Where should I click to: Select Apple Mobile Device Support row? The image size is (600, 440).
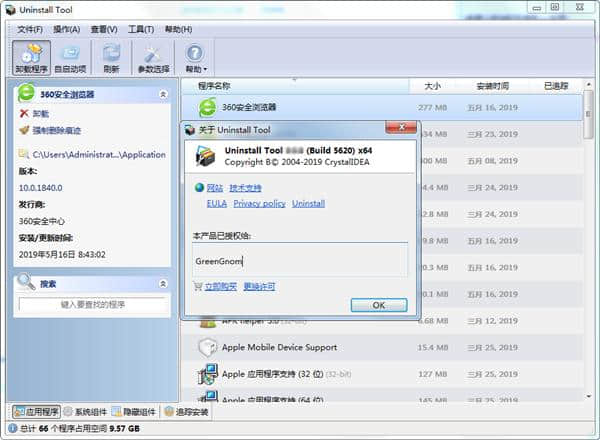tap(382, 347)
